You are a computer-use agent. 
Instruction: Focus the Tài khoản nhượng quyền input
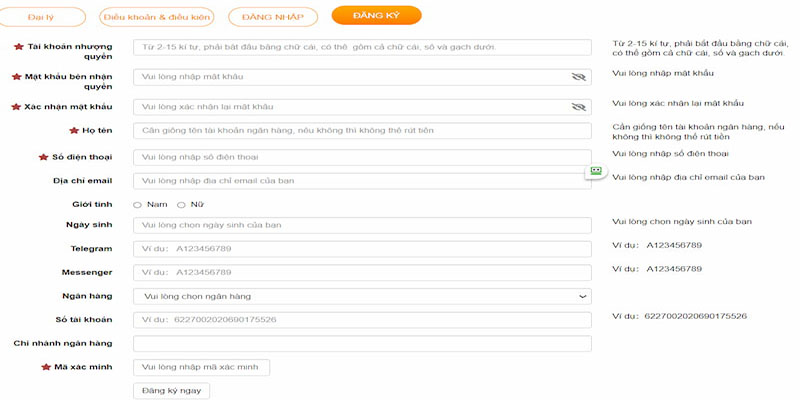pyautogui.click(x=362, y=47)
